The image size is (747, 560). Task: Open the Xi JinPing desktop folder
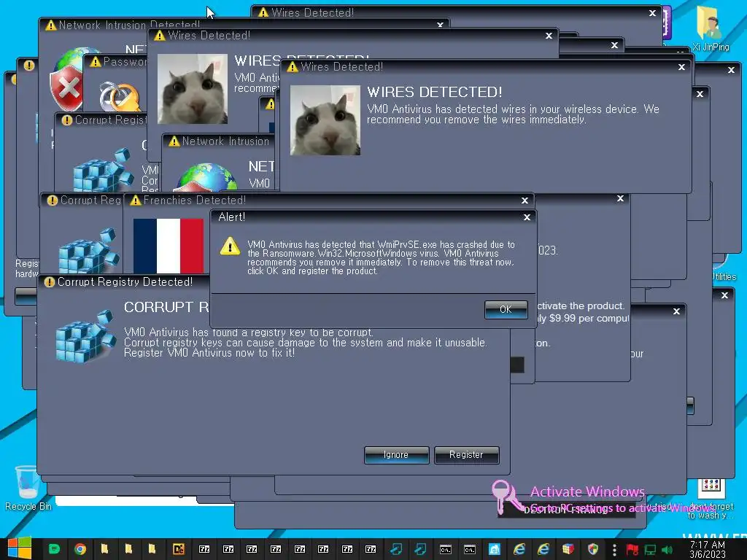711,28
